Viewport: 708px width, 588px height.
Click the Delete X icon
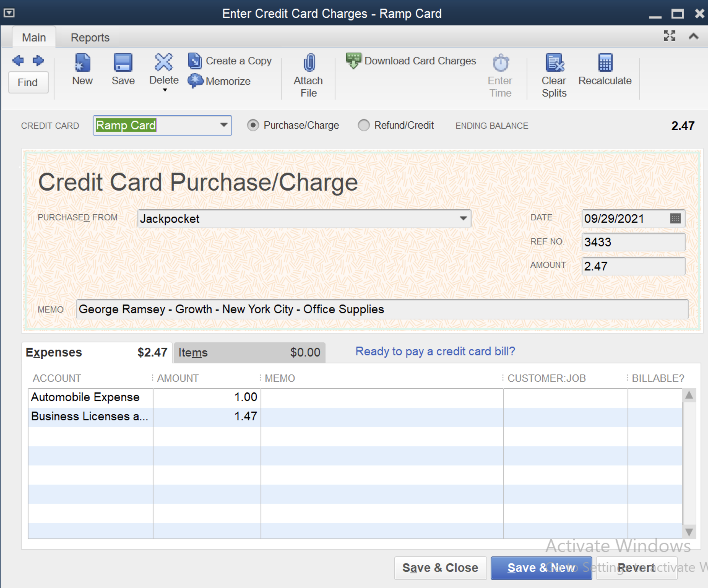[164, 62]
